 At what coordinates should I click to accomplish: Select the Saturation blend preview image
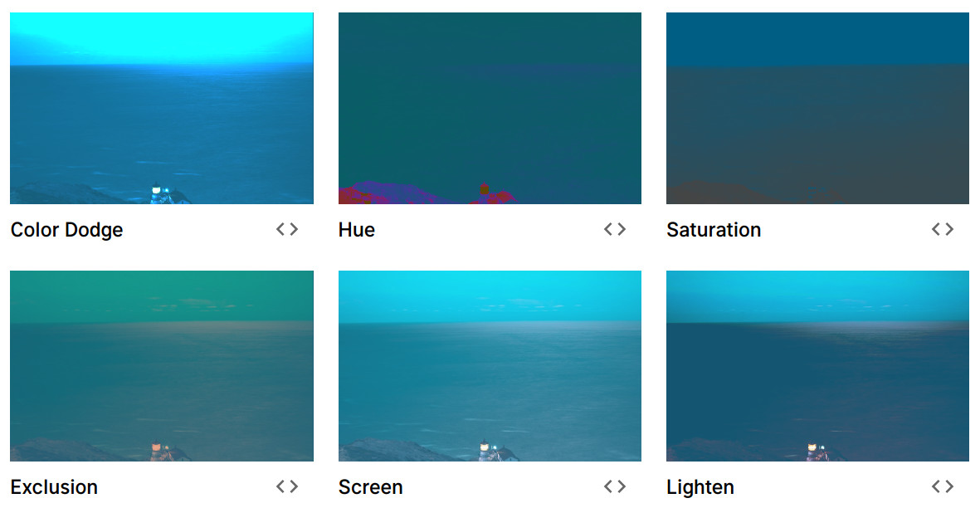(x=817, y=108)
